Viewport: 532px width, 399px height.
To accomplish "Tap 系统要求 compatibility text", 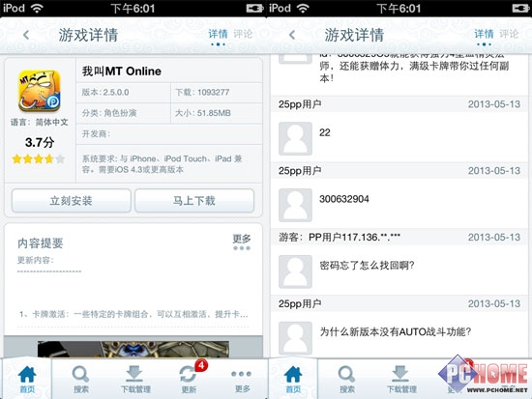I will (x=162, y=164).
